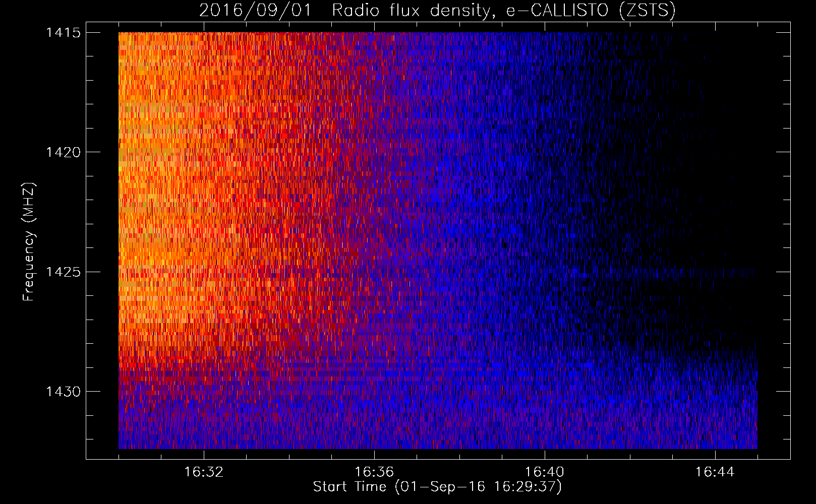Click the plot title 'Radio flux density, e-CALLISTO (ZSTS)'

(503, 11)
